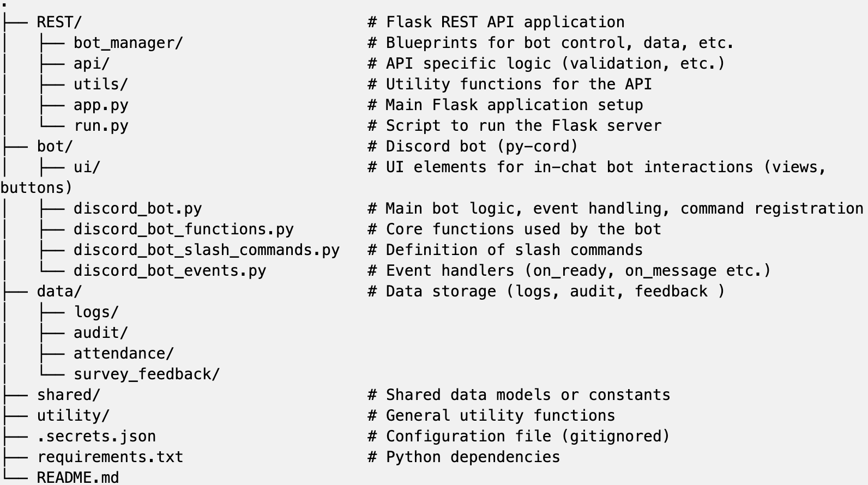Select the utils/ folder under REST
This screenshot has width=868, height=485.
pyautogui.click(x=101, y=84)
